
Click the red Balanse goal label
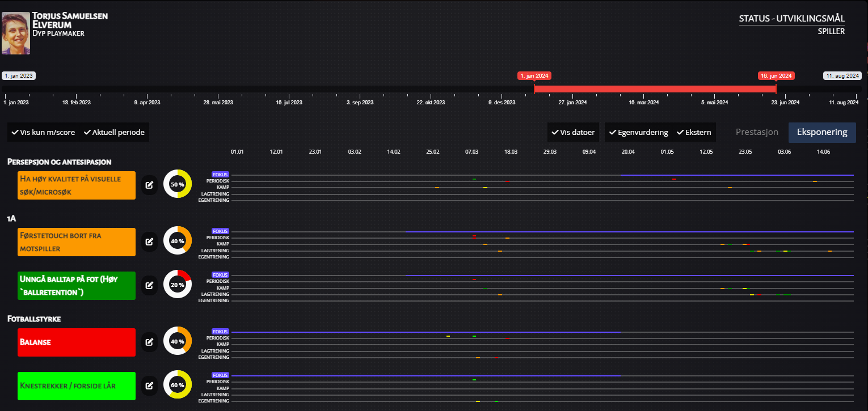77,342
